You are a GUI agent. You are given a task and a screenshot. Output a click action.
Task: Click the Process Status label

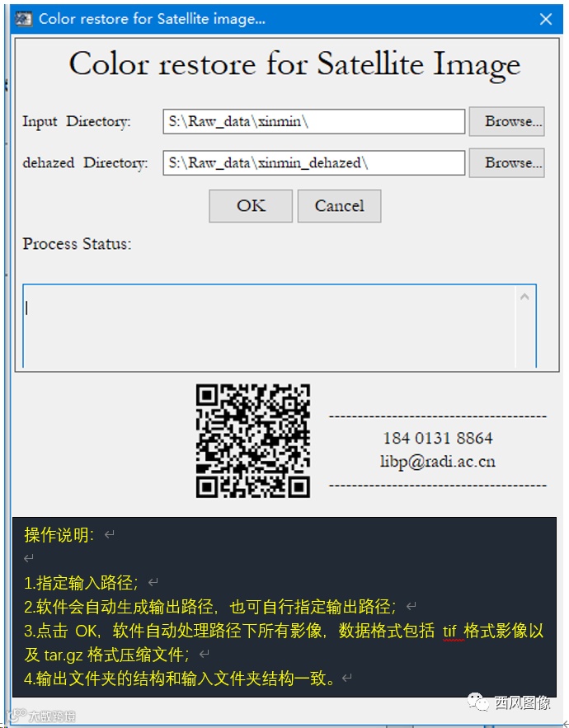[x=78, y=244]
